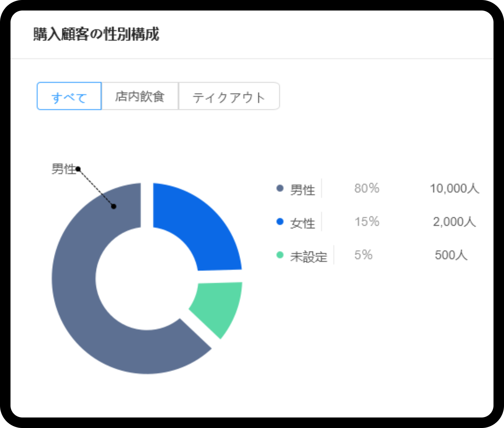Click the 購入顧客の性別構成 card title

[x=96, y=34]
